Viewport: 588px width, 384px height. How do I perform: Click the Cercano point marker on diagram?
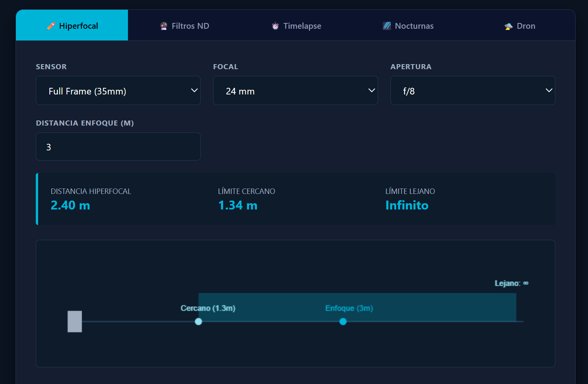198,321
